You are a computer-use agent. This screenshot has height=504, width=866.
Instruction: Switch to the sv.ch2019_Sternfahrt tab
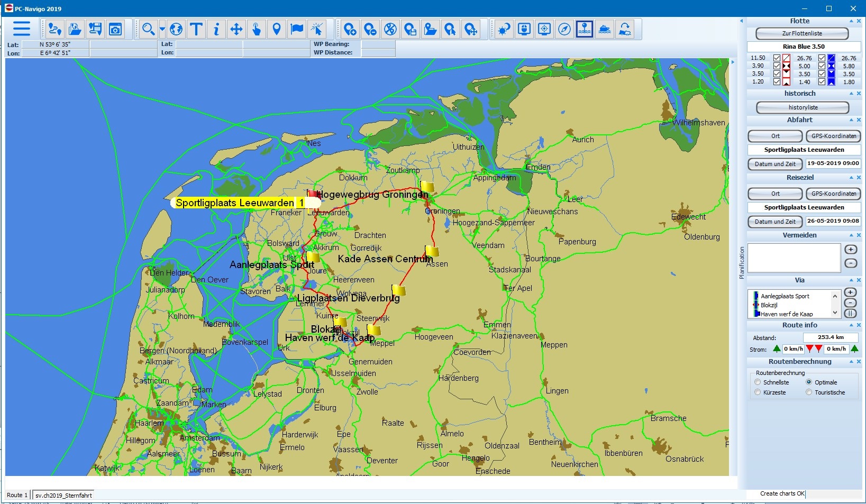(63, 496)
